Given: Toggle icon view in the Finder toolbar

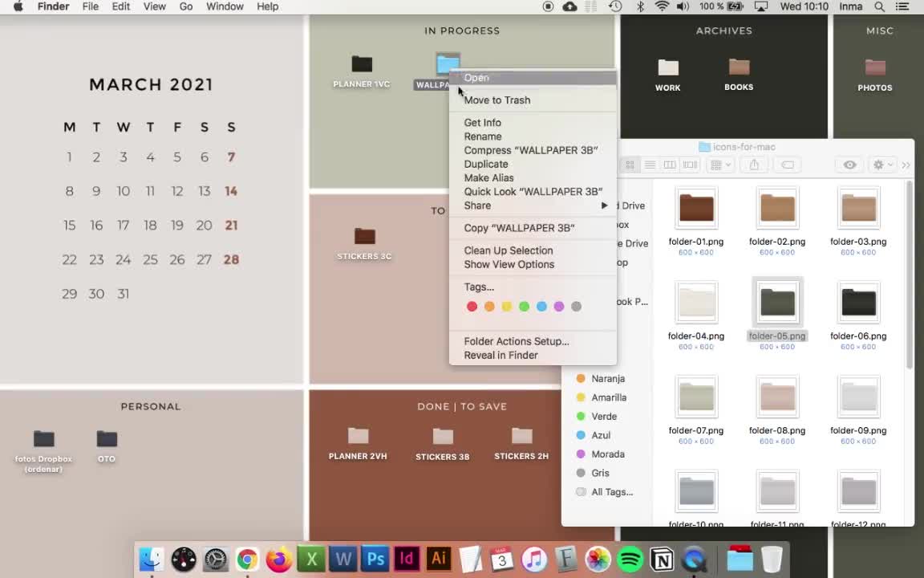Looking at the screenshot, I should (x=630, y=165).
